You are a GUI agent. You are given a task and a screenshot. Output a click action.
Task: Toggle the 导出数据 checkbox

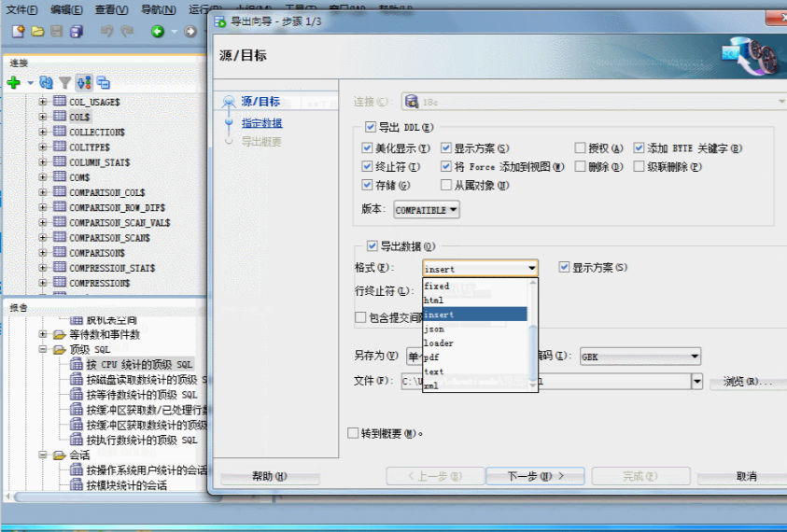[372, 245]
